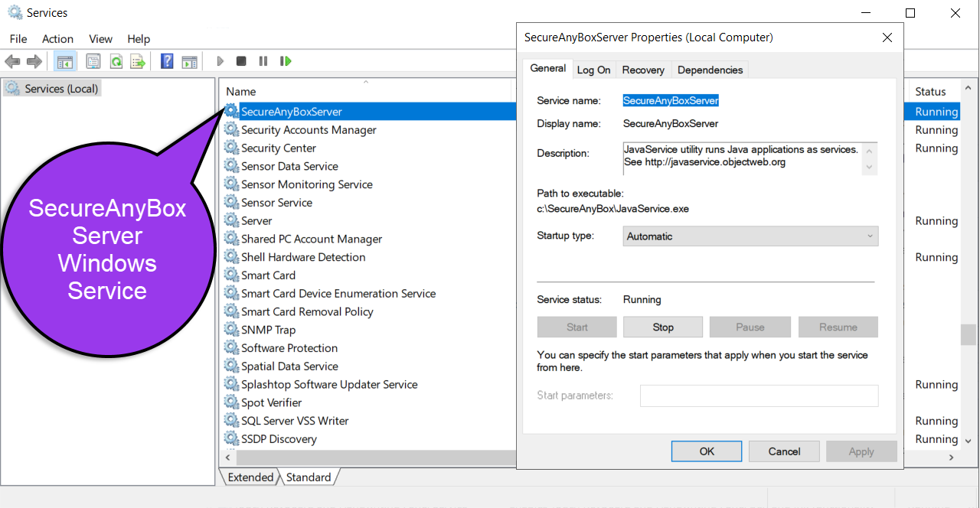The image size is (980, 508).
Task: Open the Startup type Automatic dropdown
Action: 751,236
